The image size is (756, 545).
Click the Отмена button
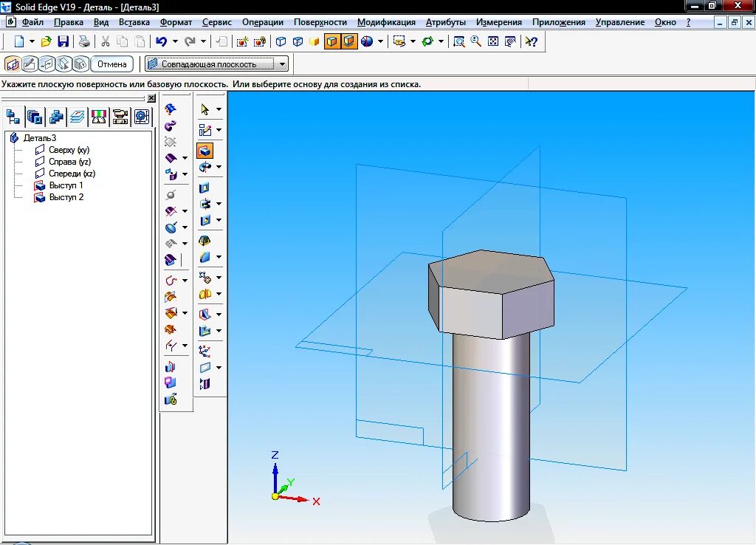[x=112, y=64]
